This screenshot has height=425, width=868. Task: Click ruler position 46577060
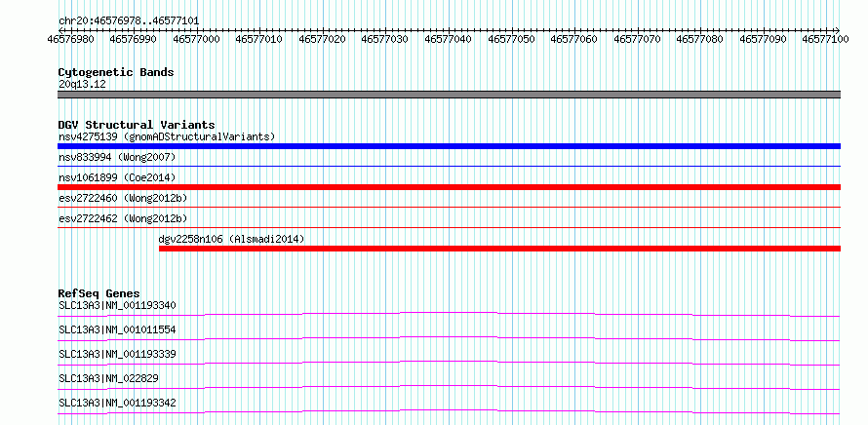pos(574,39)
